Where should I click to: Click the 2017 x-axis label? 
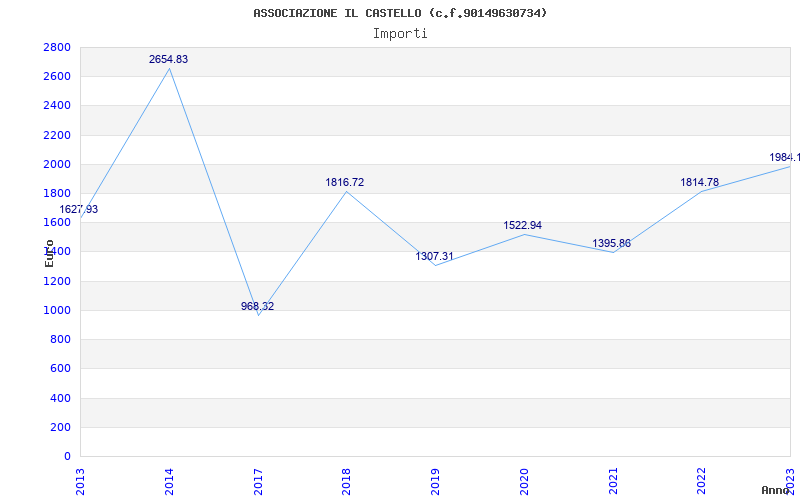[x=258, y=482]
